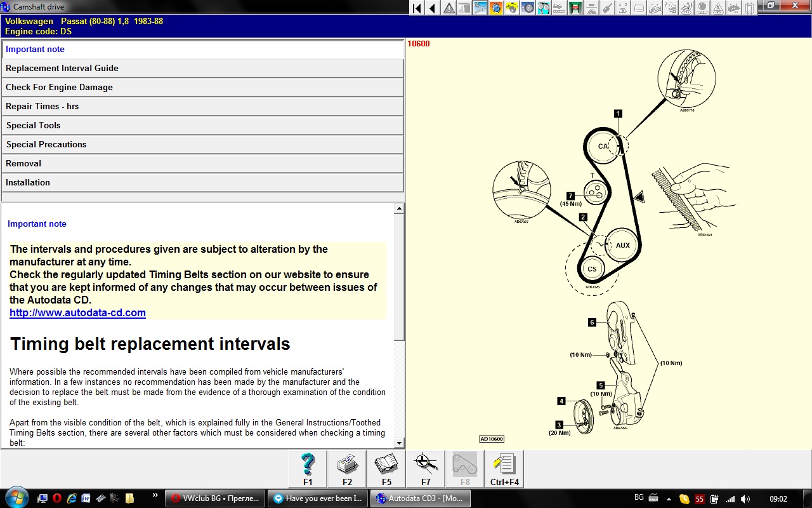812x508 pixels.
Task: Open the folder icon in quick launch
Action: (x=129, y=498)
